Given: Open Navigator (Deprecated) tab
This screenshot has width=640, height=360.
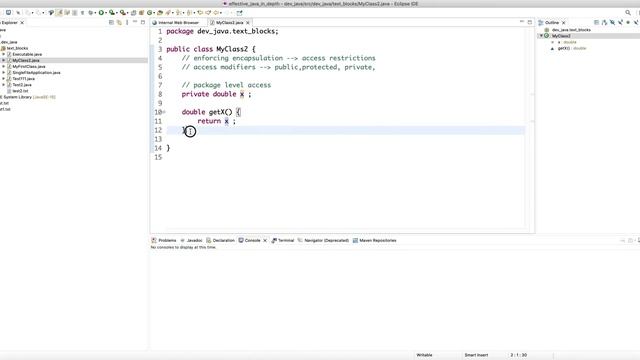Looking at the screenshot, I should 323,240.
